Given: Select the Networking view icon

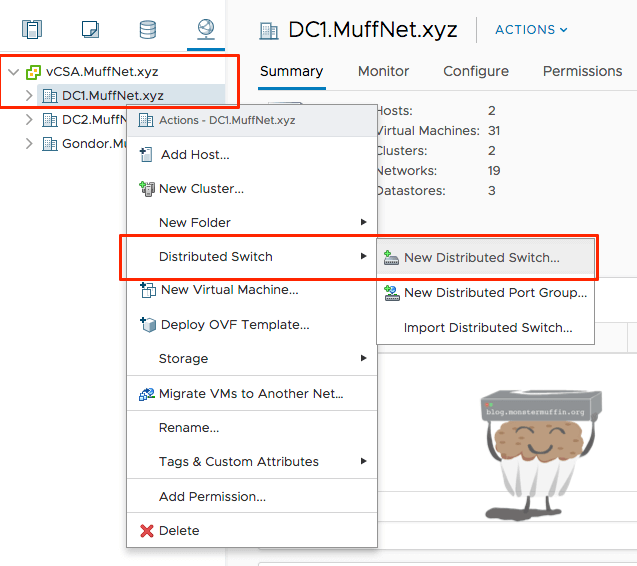Looking at the screenshot, I should click(204, 29).
